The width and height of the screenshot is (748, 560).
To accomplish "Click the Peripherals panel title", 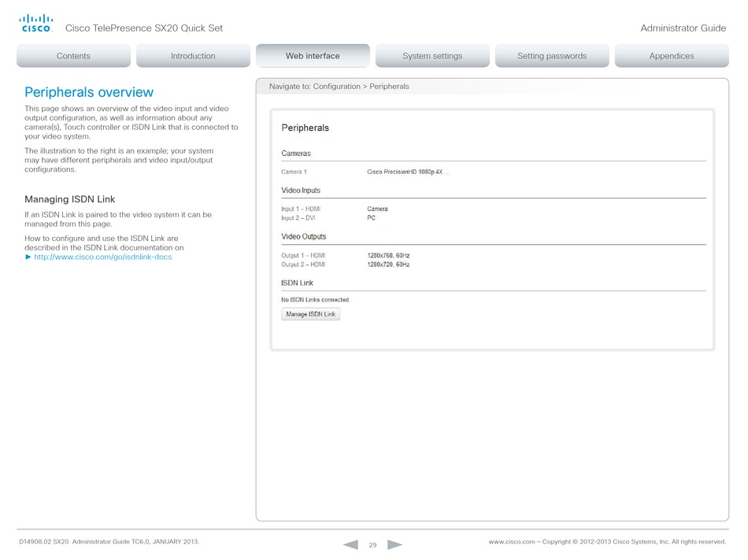I will coord(305,128).
